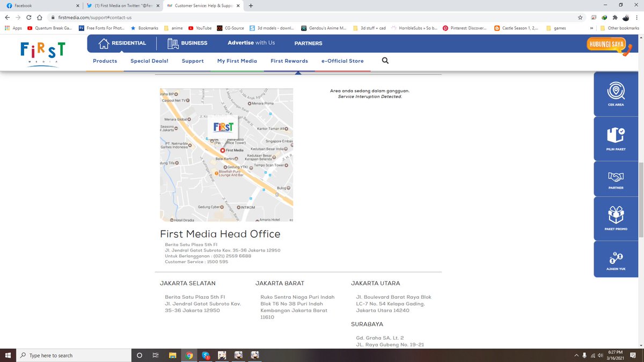Open Task View on taskbar

pyautogui.click(x=156, y=355)
